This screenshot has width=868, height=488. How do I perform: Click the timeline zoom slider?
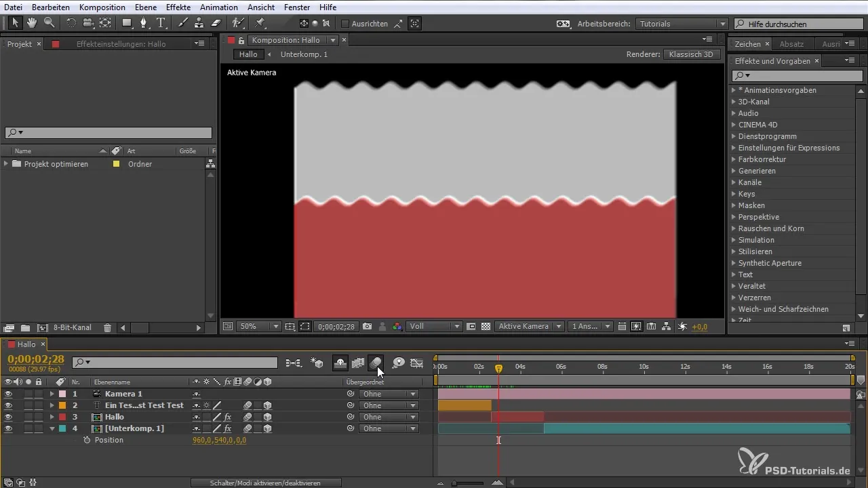[x=468, y=483]
